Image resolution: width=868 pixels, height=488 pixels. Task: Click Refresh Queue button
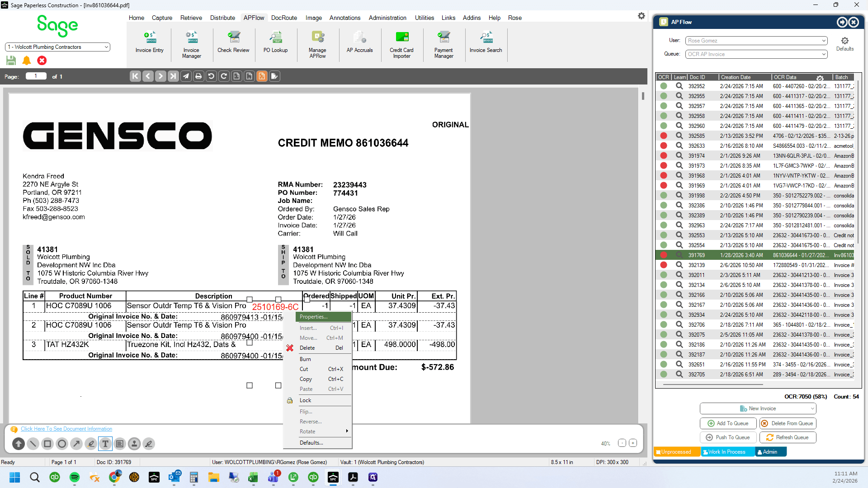coord(788,437)
